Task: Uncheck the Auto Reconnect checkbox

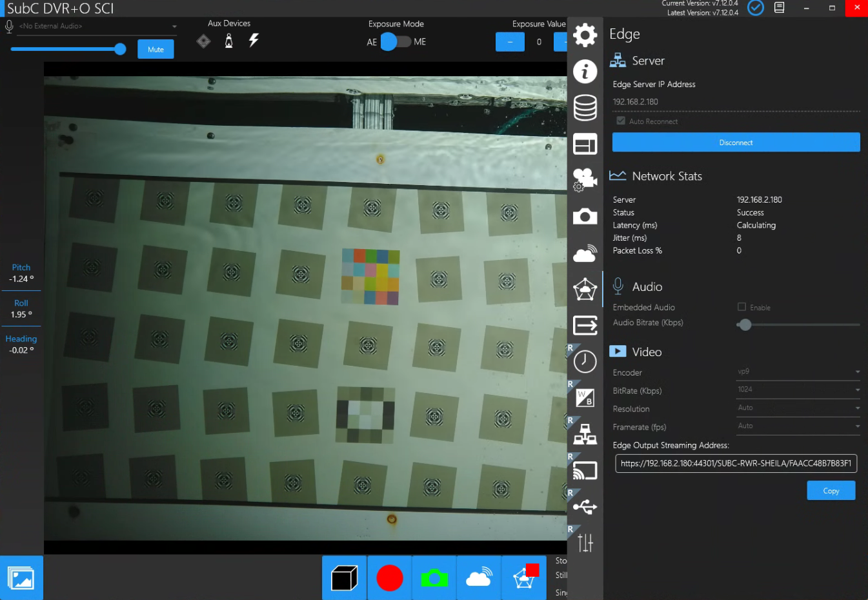Action: [621, 121]
